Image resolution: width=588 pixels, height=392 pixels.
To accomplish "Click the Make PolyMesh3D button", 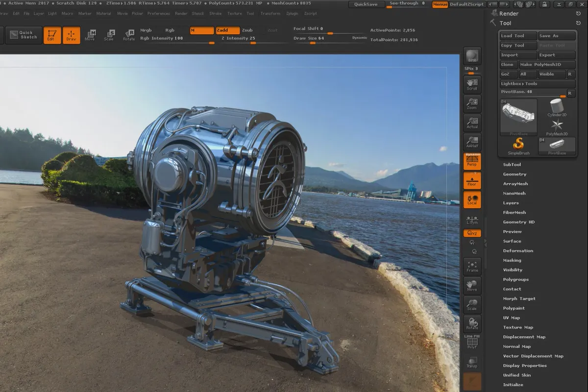I will pos(547,65).
